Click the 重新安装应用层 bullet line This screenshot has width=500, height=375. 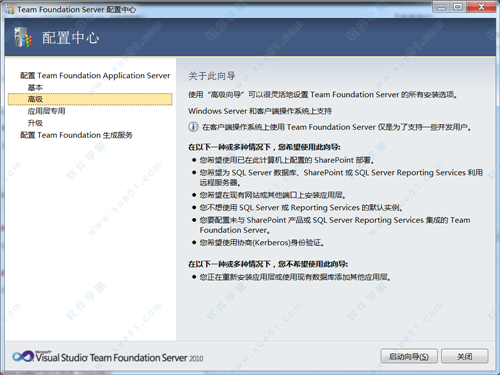point(295,277)
